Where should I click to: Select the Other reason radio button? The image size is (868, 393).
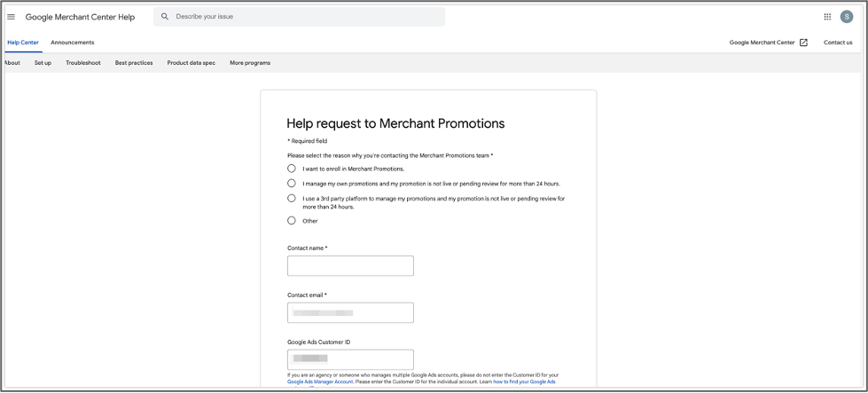click(x=291, y=221)
